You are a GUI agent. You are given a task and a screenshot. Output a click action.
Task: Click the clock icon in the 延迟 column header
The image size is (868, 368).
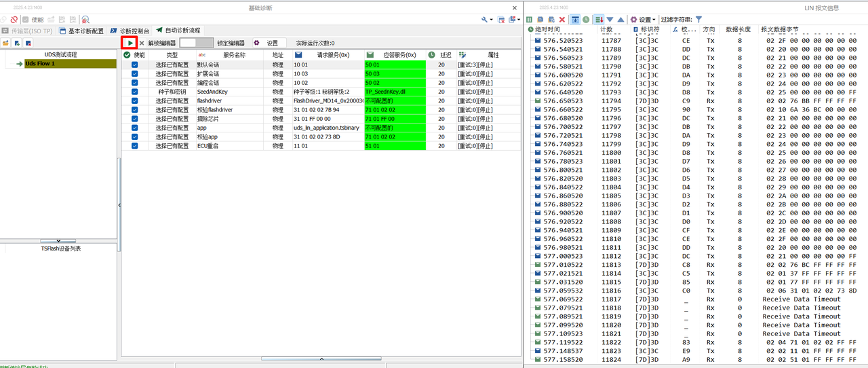pos(431,54)
